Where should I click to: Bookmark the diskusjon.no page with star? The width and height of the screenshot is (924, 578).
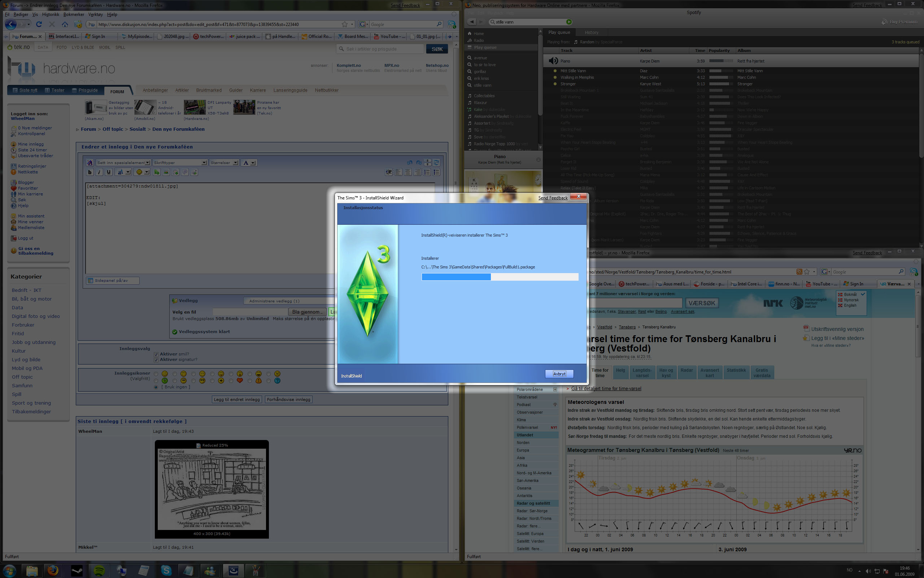(345, 24)
